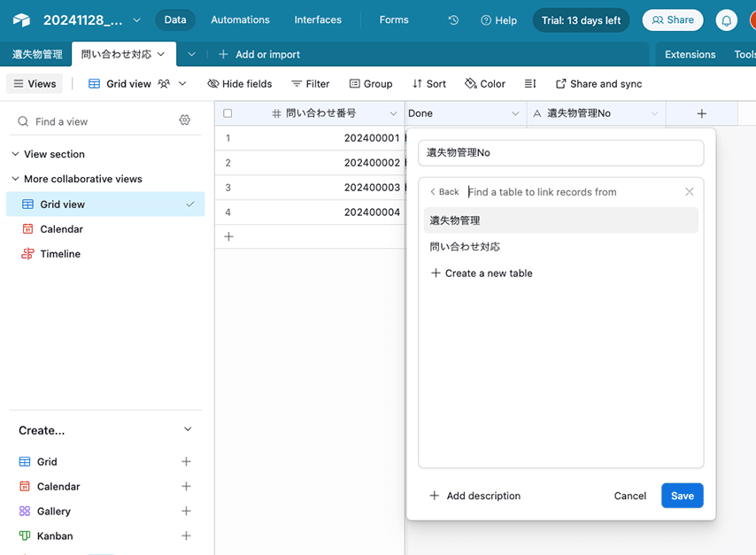The width and height of the screenshot is (756, 555).
Task: Collapse the Create section chevron
Action: point(187,429)
